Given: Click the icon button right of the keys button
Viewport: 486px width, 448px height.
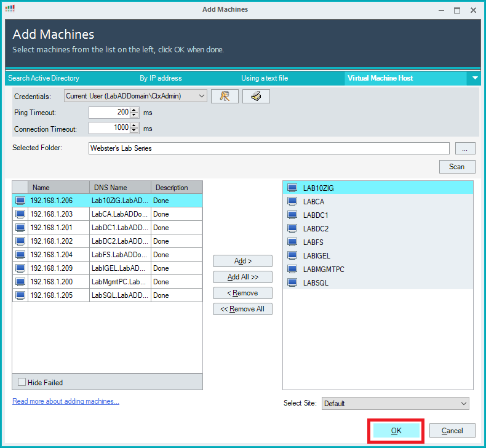Looking at the screenshot, I should 256,96.
